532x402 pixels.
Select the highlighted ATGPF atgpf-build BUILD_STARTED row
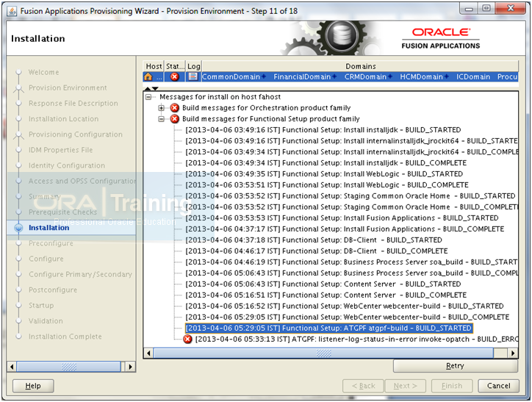328,328
